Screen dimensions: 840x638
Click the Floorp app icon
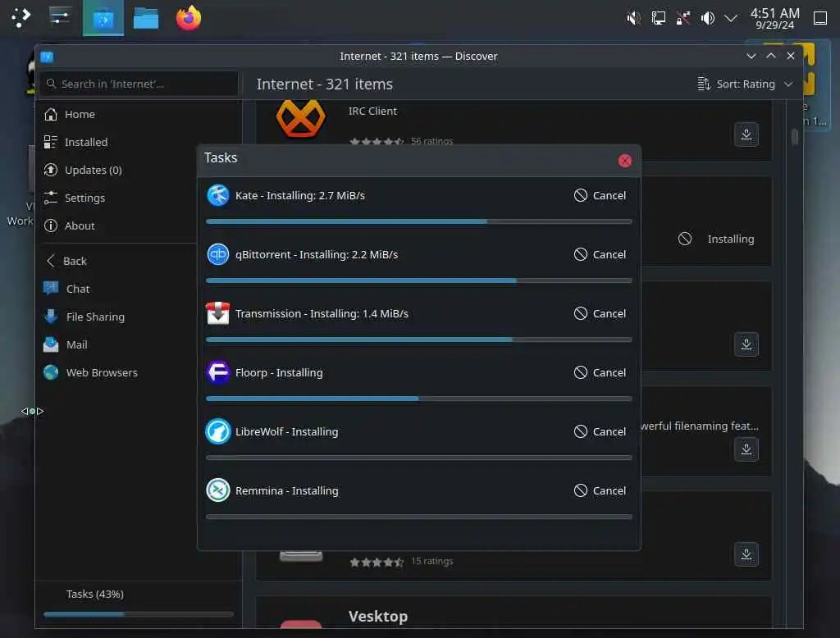click(218, 372)
